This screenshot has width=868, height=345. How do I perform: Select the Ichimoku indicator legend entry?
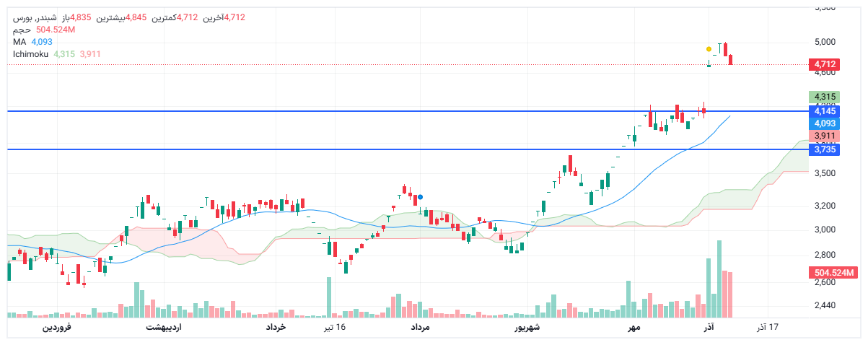pyautogui.click(x=31, y=54)
